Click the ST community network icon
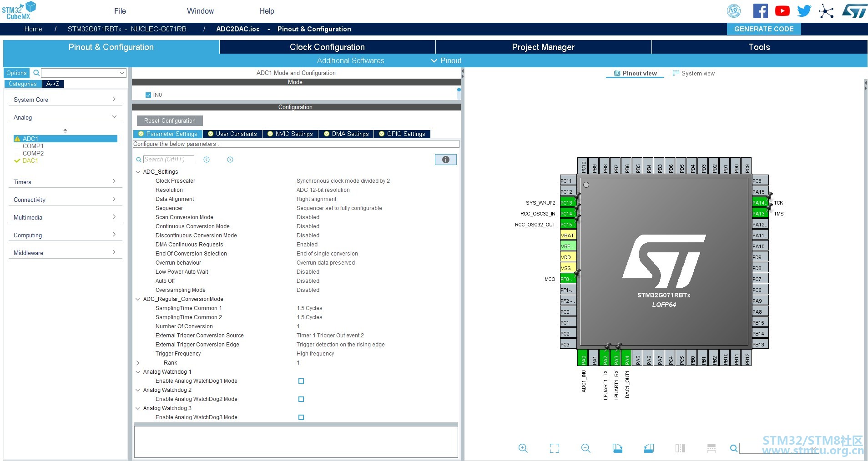This screenshot has width=868, height=461. tap(826, 11)
